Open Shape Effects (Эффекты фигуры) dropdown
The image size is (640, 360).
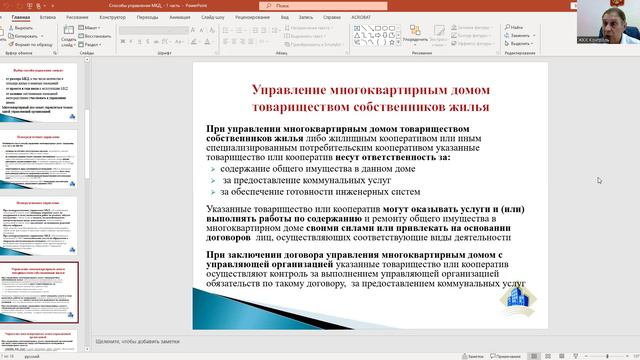[473, 43]
